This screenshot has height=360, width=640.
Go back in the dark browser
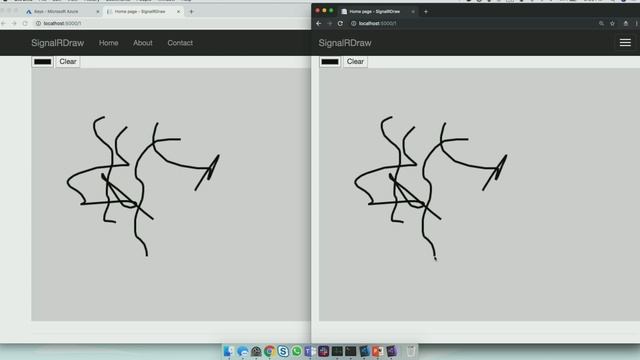(318, 24)
